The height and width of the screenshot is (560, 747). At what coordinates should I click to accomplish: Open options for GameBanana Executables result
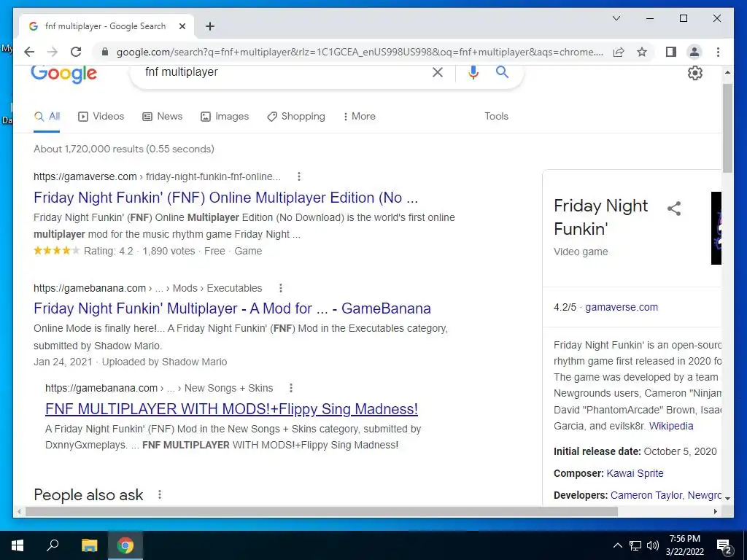(x=281, y=288)
